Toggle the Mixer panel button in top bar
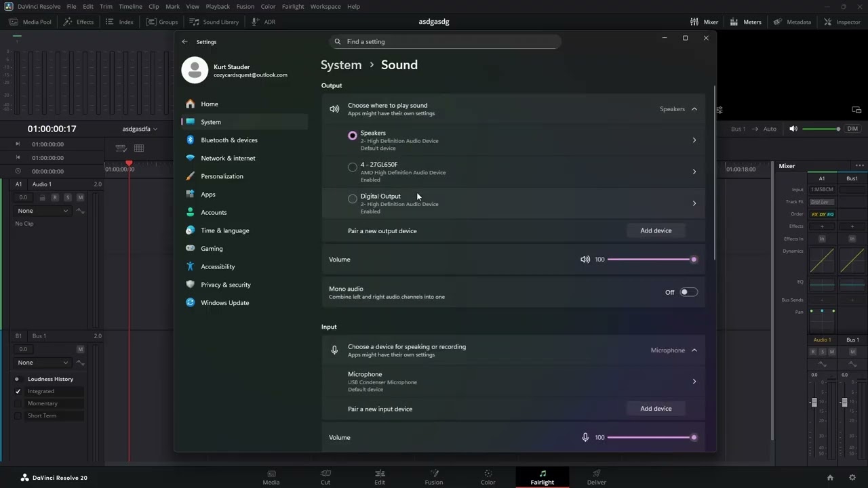The height and width of the screenshot is (488, 868). pos(704,22)
